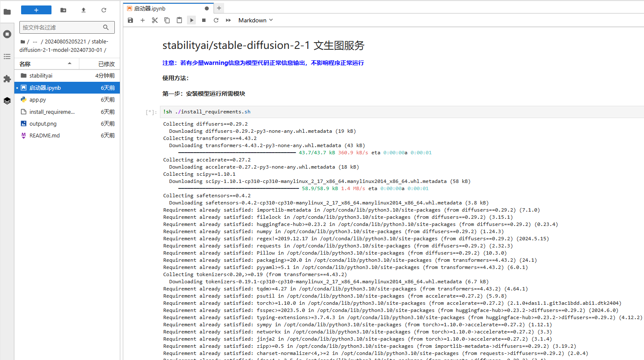Image resolution: width=644 pixels, height=360 pixels.
Task: Restart the kernel icon
Action: tap(216, 20)
